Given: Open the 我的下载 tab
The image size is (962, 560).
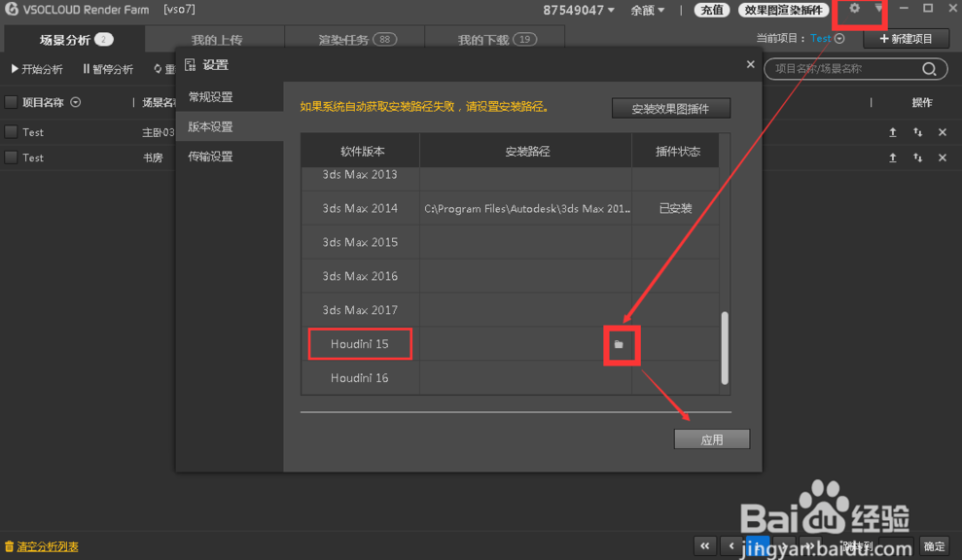Looking at the screenshot, I should [495, 40].
